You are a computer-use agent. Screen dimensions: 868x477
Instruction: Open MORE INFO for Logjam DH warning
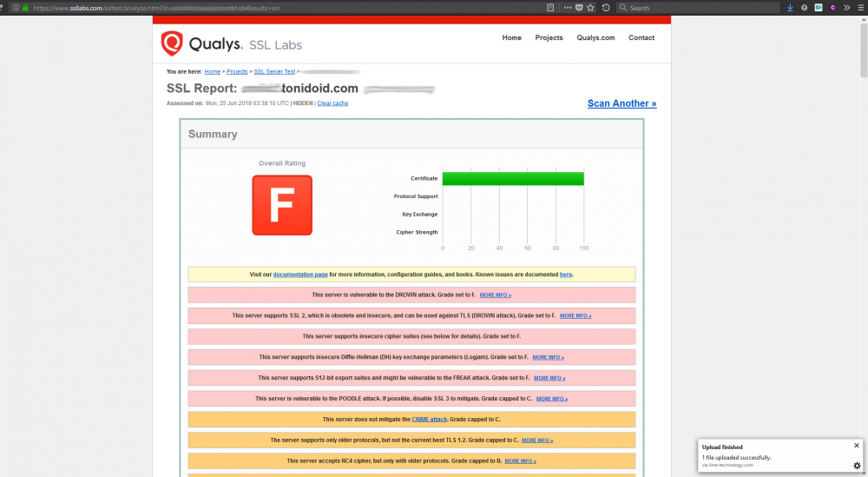(x=548, y=357)
